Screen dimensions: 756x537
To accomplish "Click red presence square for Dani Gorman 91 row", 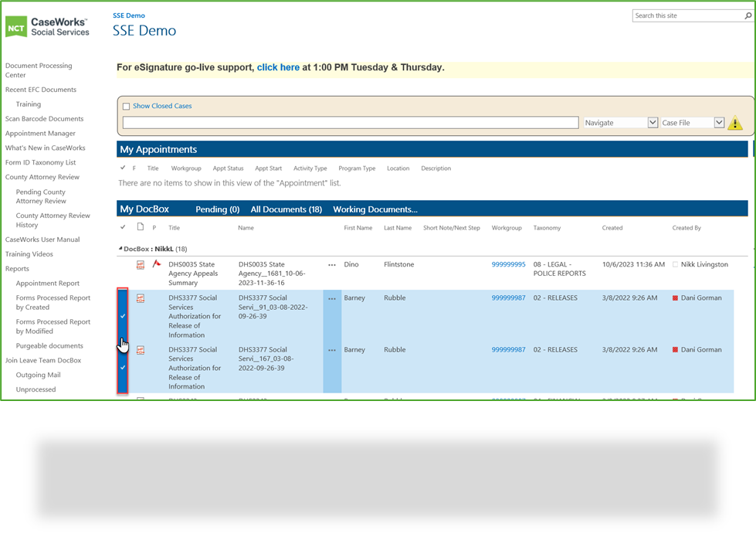I will tap(675, 298).
